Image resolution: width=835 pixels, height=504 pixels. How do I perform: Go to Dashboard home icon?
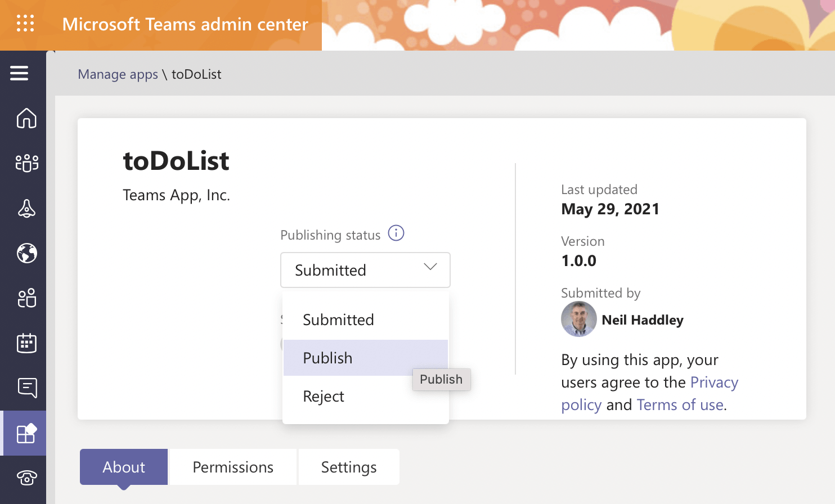[26, 118]
